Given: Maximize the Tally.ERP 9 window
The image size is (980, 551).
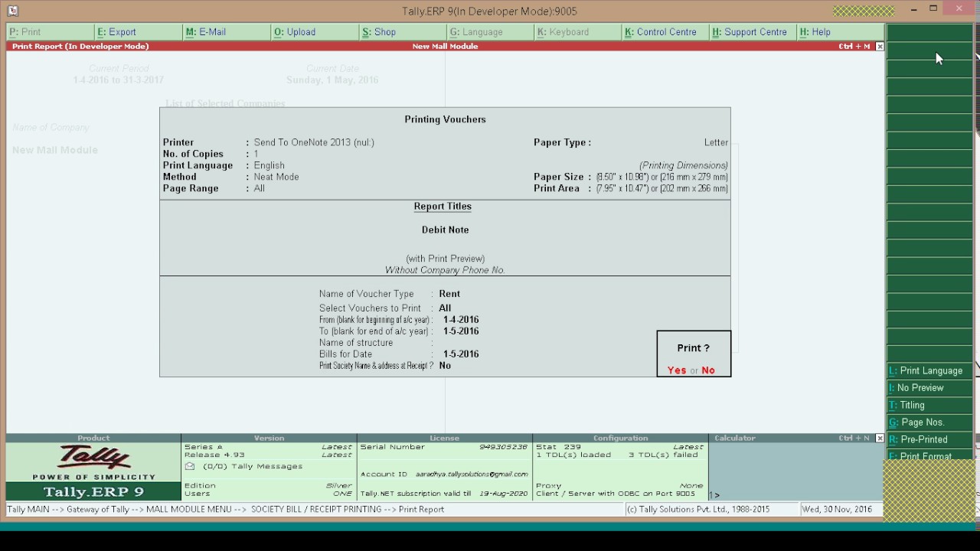Looking at the screenshot, I should coord(933,9).
